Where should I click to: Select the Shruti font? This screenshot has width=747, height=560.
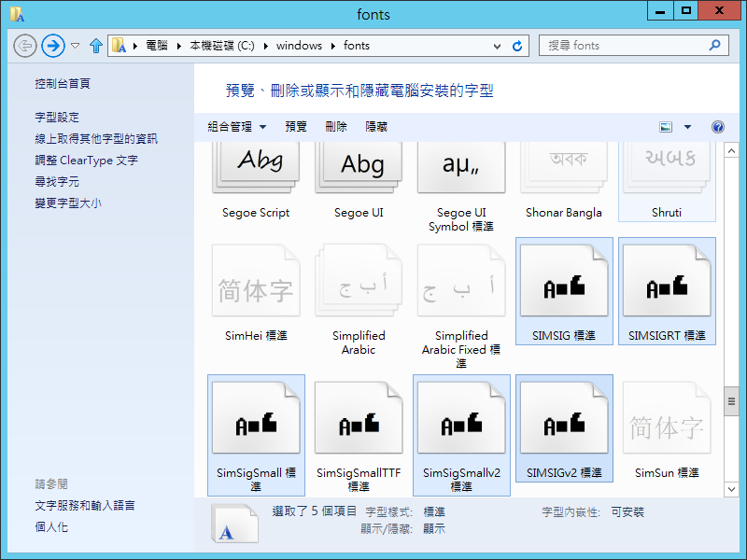667,181
